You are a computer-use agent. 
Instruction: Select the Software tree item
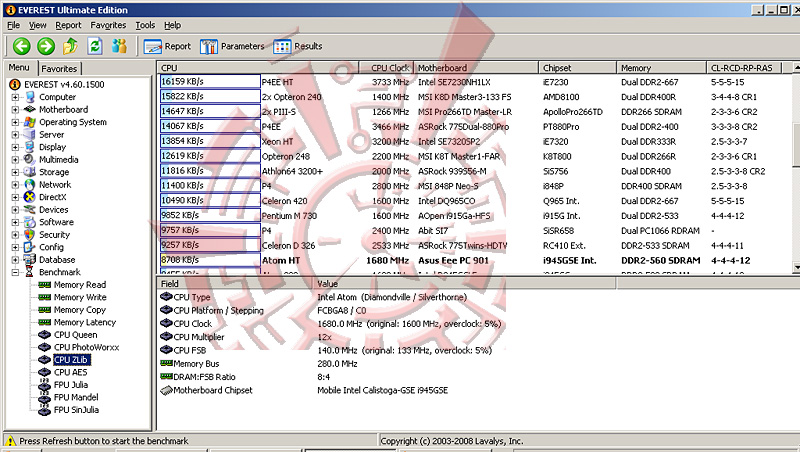coord(56,222)
